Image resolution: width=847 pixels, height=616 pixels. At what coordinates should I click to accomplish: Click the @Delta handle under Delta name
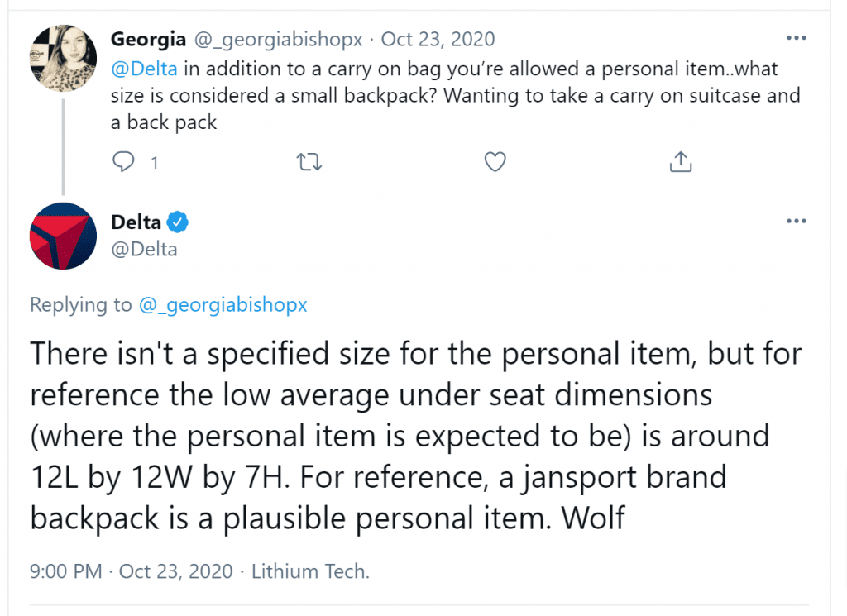pyautogui.click(x=144, y=250)
